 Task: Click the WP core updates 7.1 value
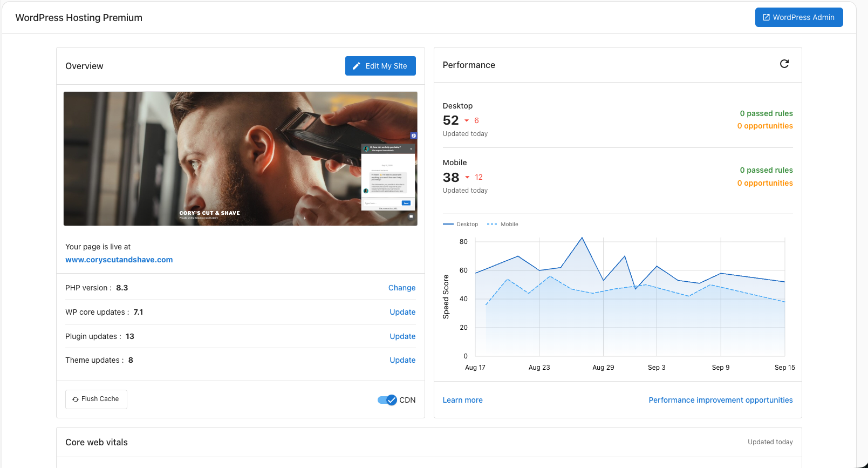coord(138,312)
